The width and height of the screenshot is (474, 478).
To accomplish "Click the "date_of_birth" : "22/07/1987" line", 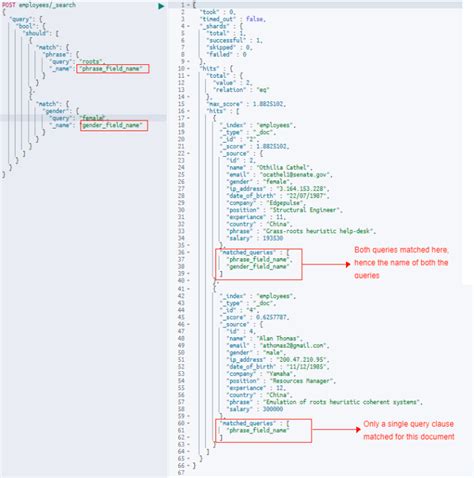I will point(278,196).
